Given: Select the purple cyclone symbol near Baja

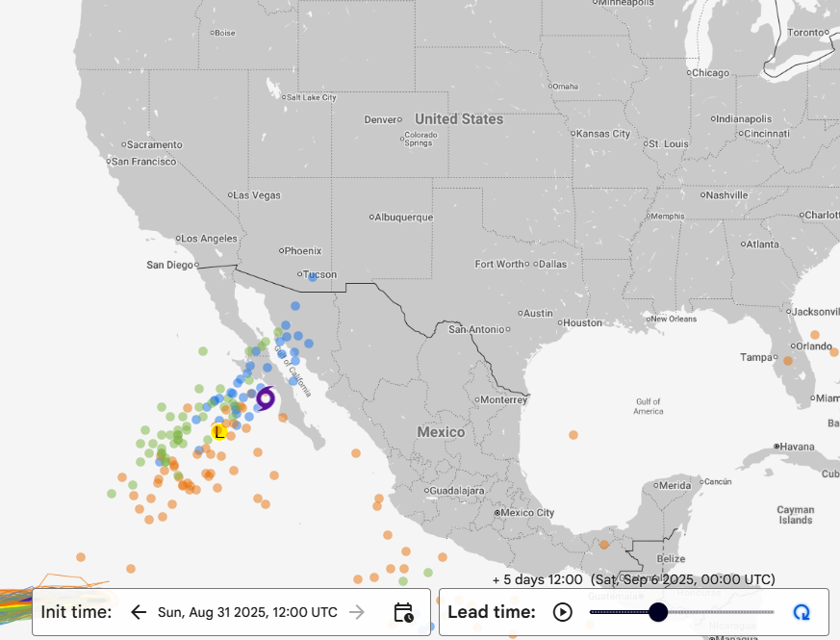Looking at the screenshot, I should coord(266,398).
